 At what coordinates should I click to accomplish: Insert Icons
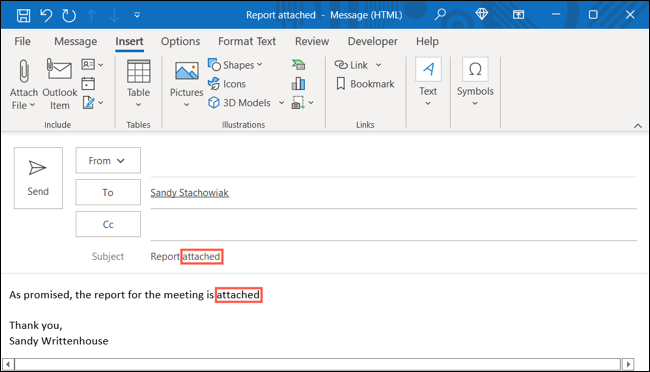point(227,84)
